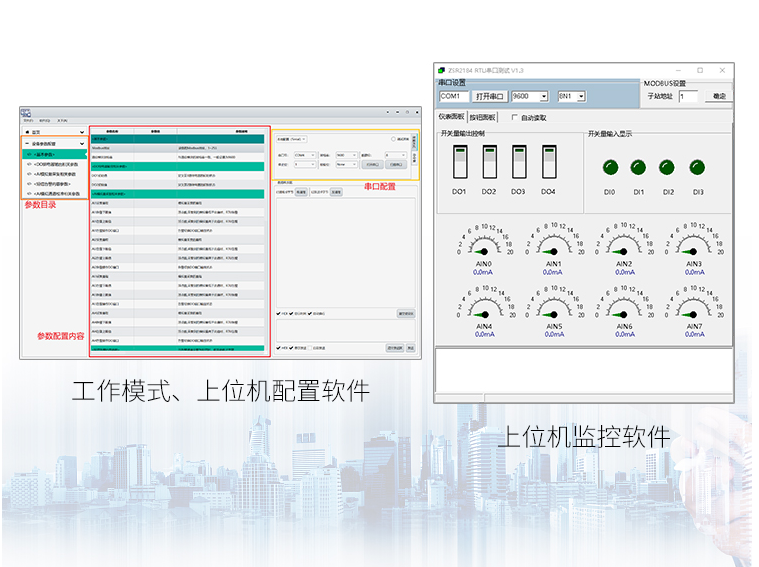Click the AIN4 current gauge
The image size is (759, 567).
[x=485, y=303]
